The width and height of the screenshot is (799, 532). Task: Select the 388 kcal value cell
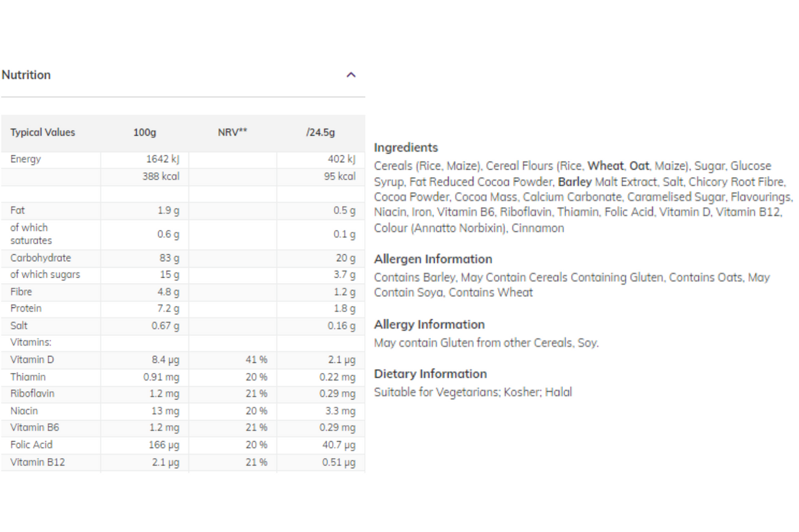[160, 177]
